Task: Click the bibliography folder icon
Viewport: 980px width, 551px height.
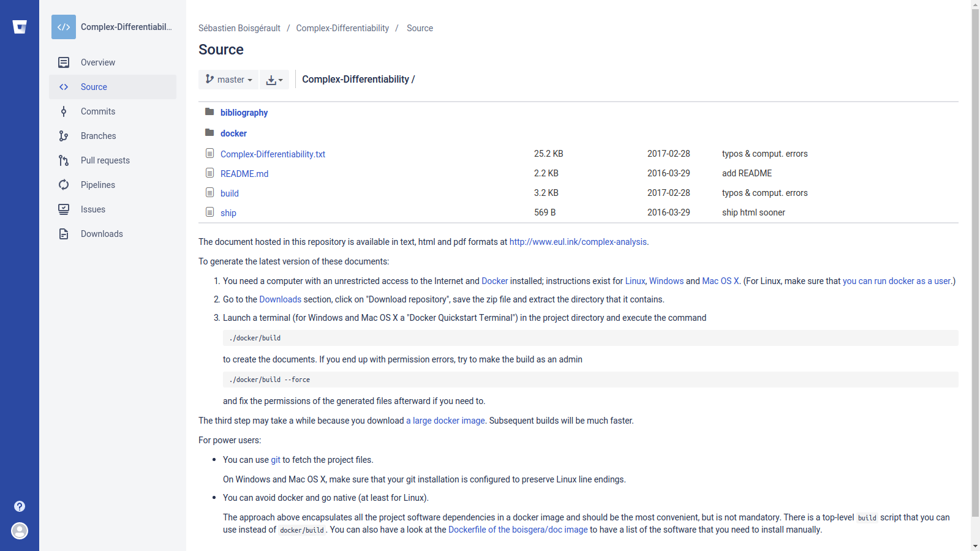Action: (209, 111)
